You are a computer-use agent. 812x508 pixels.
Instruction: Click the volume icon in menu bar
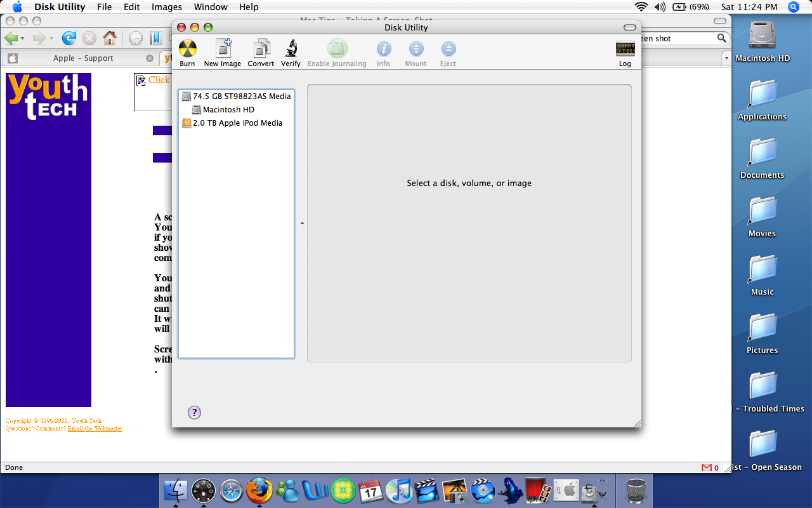pos(660,7)
